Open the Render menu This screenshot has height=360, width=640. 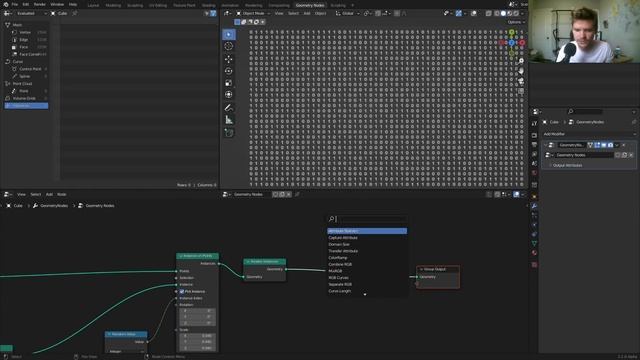40,4
